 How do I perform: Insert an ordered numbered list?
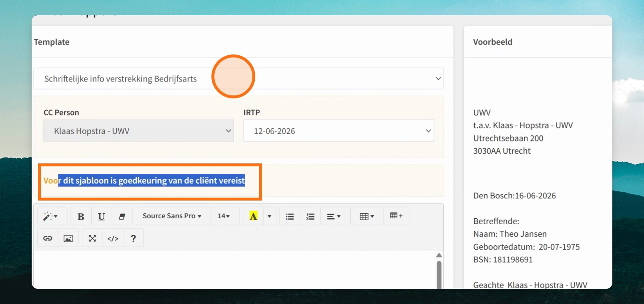[x=310, y=216]
